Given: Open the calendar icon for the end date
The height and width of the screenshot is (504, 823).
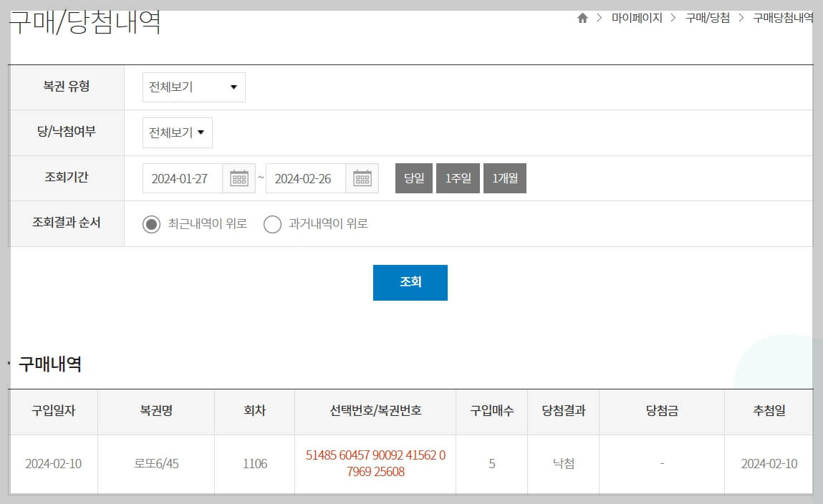Looking at the screenshot, I should pos(362,178).
